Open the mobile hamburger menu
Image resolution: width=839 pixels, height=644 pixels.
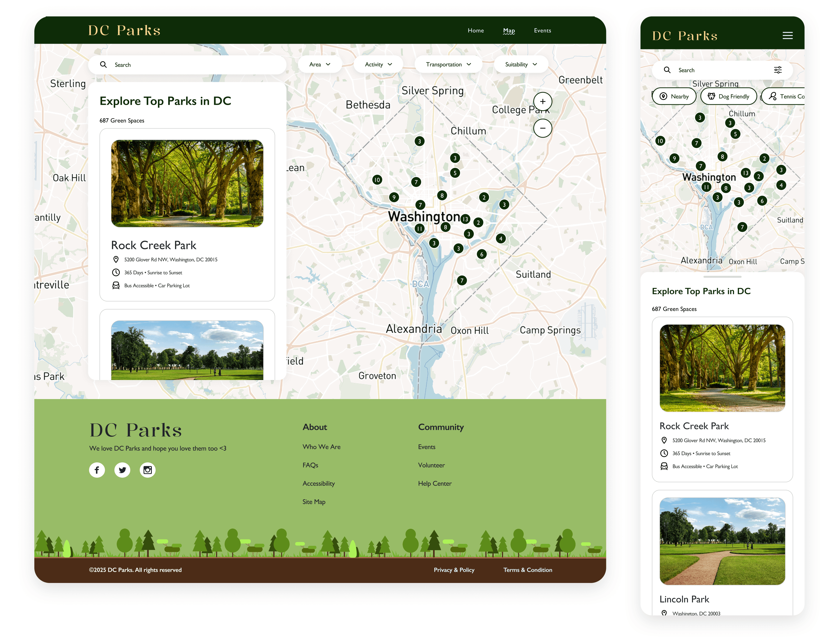[x=787, y=36]
